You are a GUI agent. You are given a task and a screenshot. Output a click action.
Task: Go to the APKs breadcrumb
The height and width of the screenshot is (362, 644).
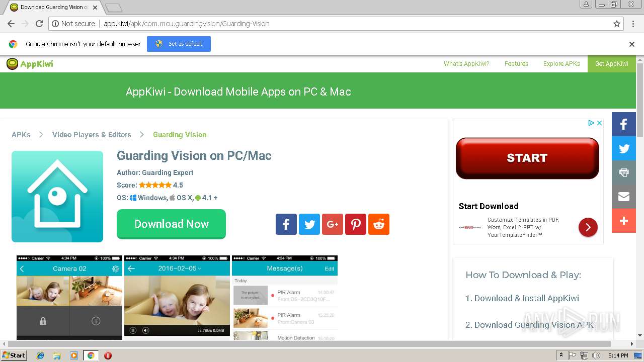click(x=21, y=135)
